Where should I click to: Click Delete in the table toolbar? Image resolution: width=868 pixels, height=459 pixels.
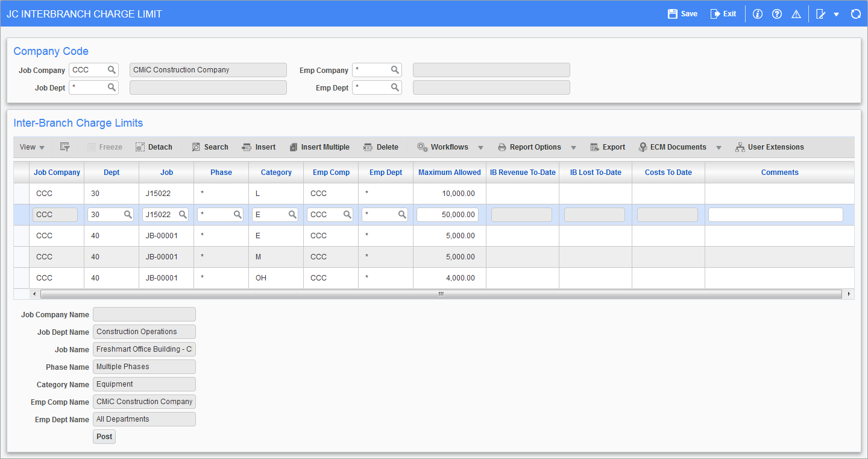(x=380, y=147)
